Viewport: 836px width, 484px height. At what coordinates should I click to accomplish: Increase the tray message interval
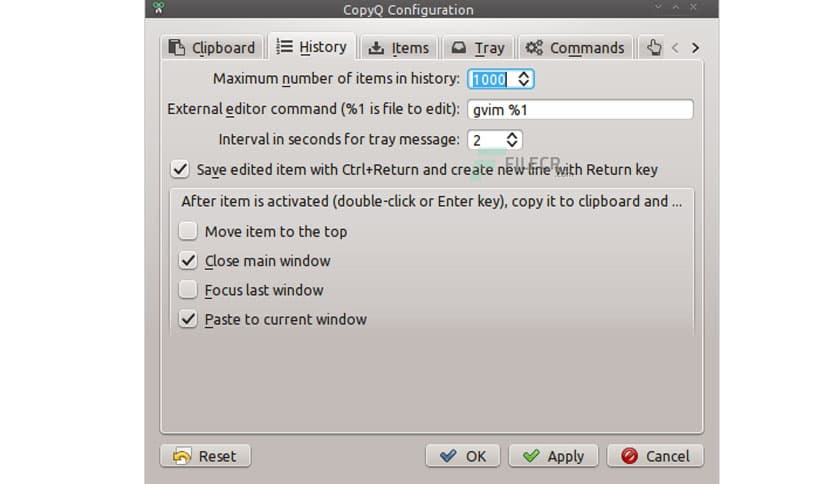tap(512, 136)
